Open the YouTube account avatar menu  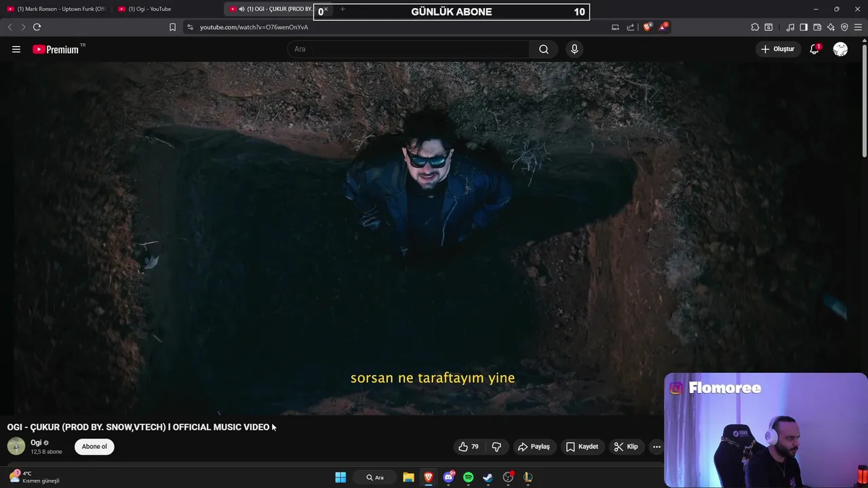(840, 49)
